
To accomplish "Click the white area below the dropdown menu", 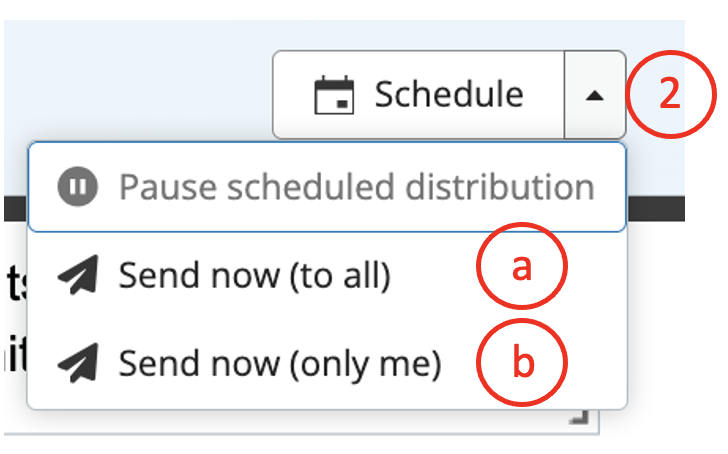I will coord(300,440).
